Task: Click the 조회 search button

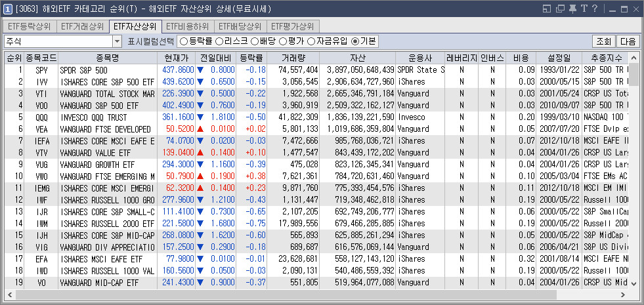Action: click(x=603, y=41)
